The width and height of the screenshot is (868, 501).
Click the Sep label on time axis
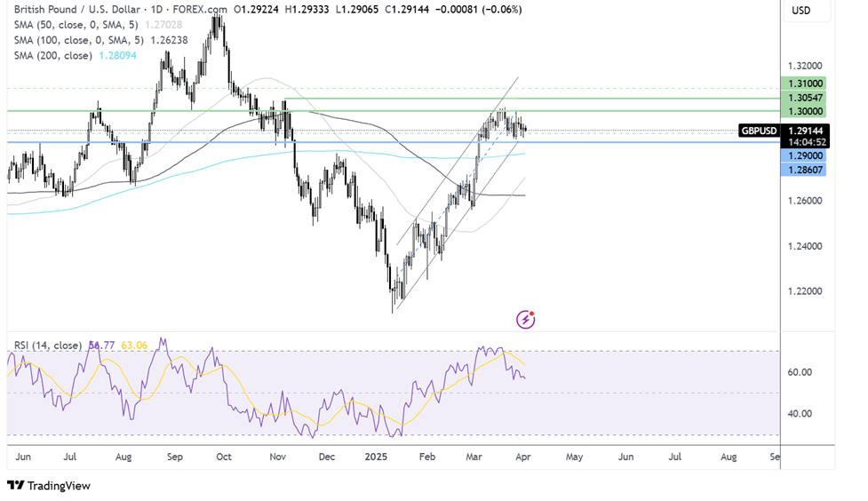(174, 457)
